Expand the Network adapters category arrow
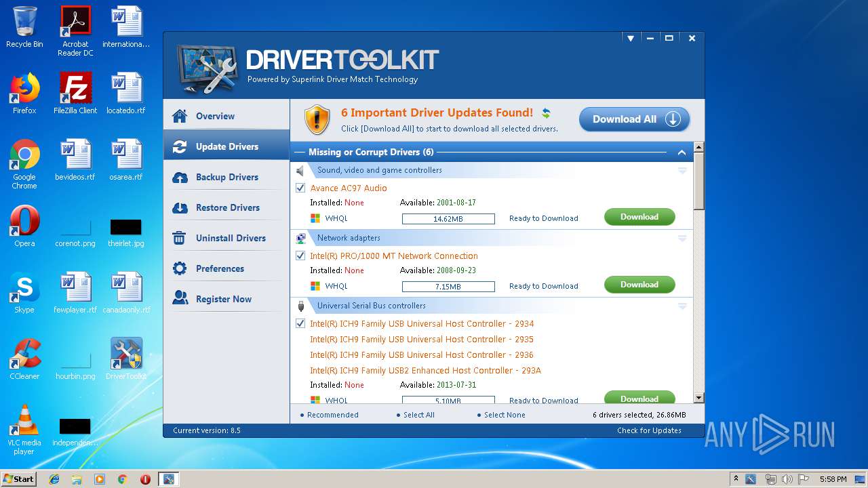This screenshot has height=488, width=868. (x=682, y=239)
